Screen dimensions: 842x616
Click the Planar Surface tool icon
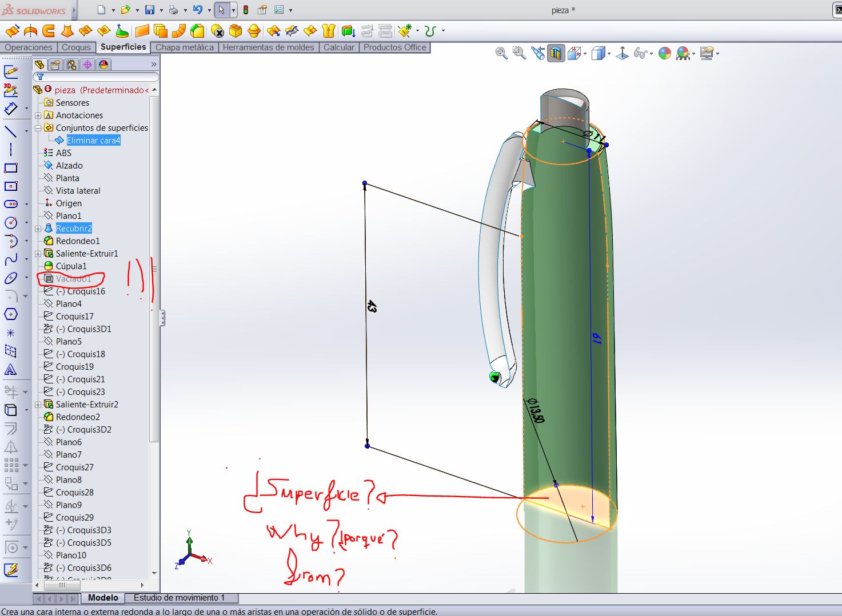pos(142,30)
